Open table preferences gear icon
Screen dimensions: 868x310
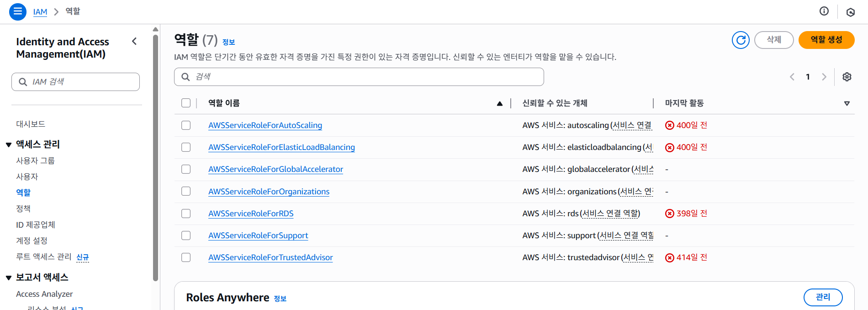click(847, 77)
